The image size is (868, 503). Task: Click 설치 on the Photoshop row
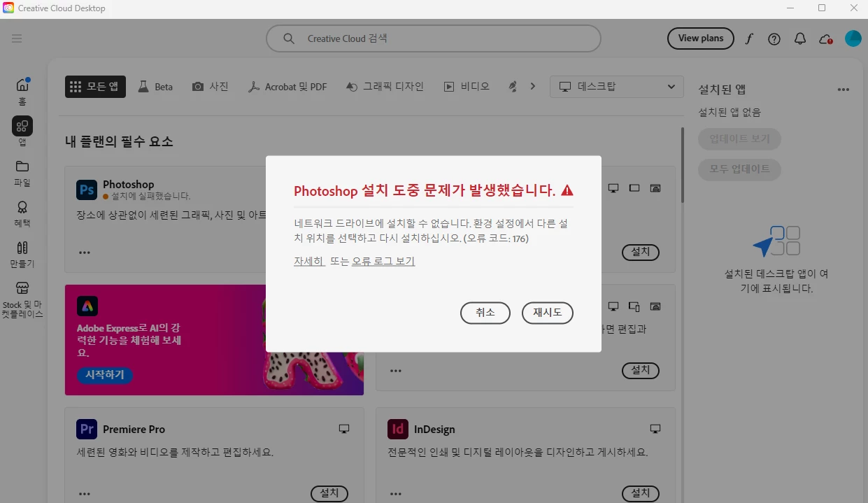click(x=641, y=252)
